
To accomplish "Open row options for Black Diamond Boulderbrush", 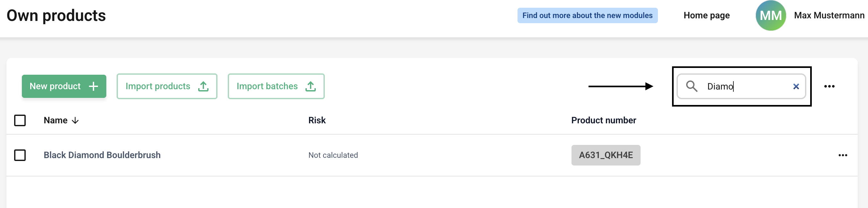I will [843, 155].
